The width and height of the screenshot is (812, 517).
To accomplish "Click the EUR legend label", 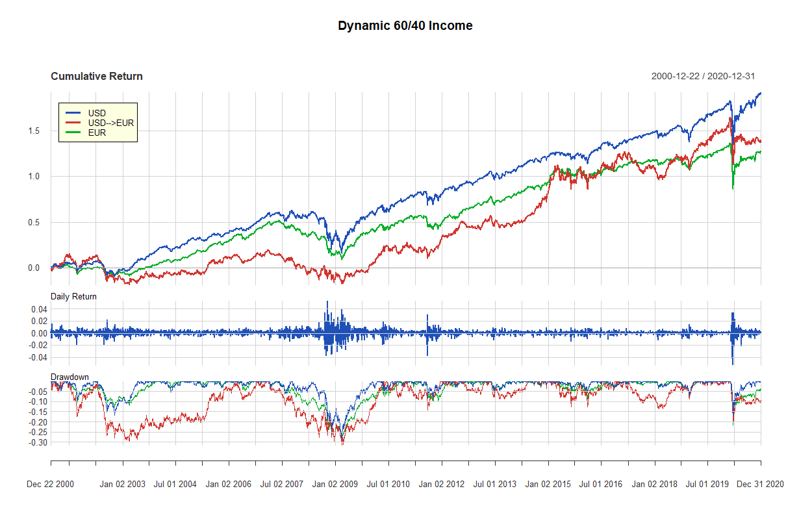I will pos(97,132).
